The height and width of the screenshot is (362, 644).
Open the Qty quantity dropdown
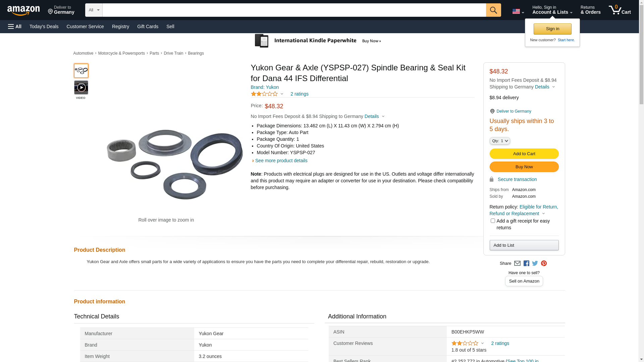pos(500,141)
